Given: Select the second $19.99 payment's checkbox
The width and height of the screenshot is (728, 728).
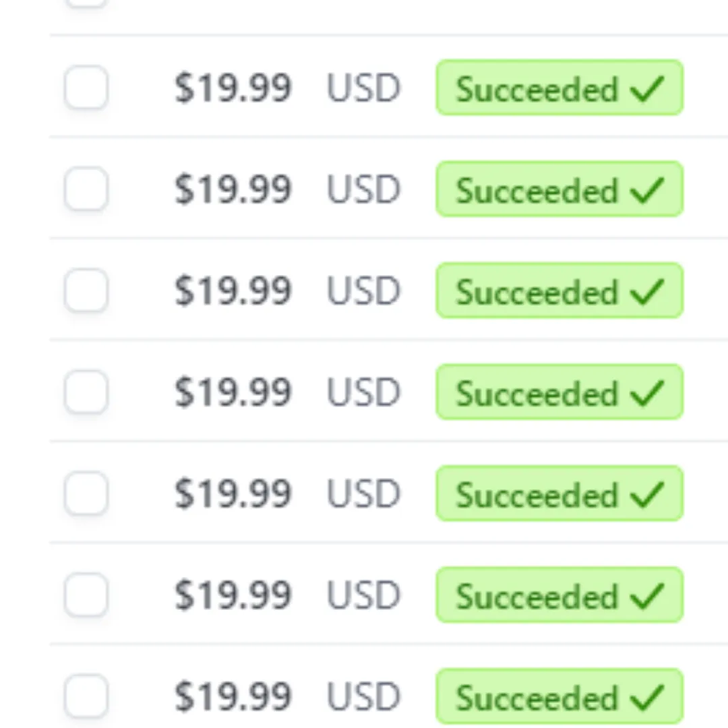Looking at the screenshot, I should (x=86, y=189).
